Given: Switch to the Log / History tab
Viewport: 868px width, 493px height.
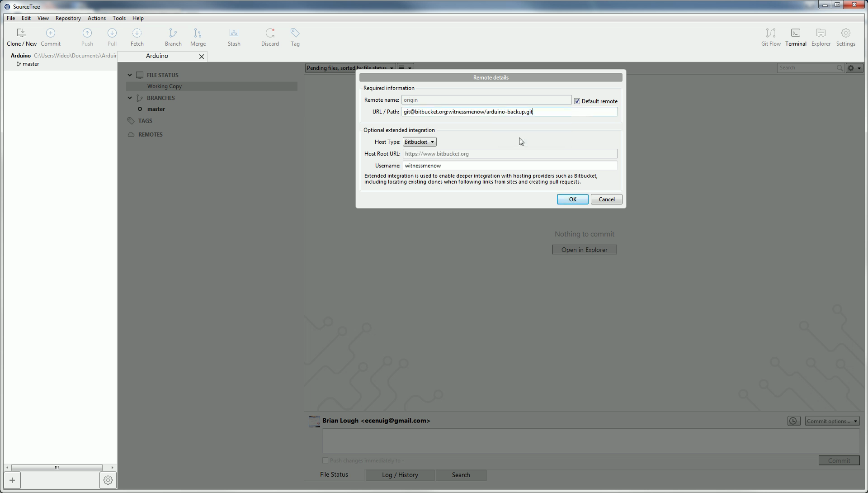Looking at the screenshot, I should point(400,475).
